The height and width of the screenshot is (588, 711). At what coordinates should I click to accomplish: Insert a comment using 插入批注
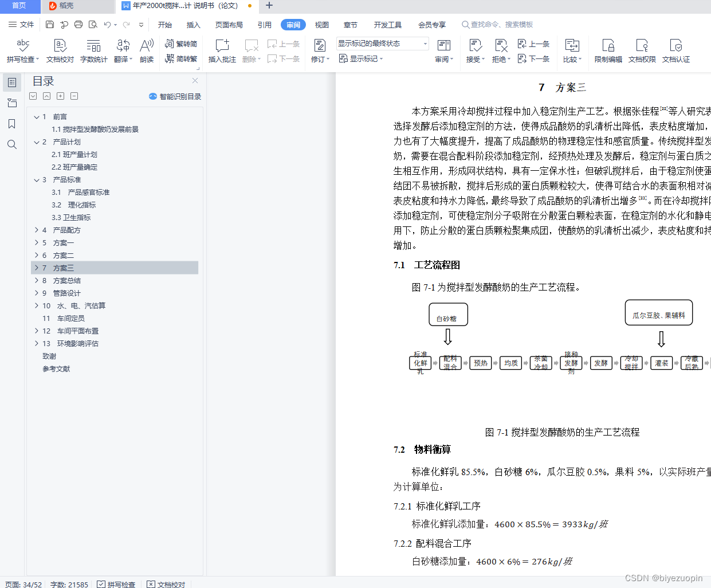click(222, 50)
